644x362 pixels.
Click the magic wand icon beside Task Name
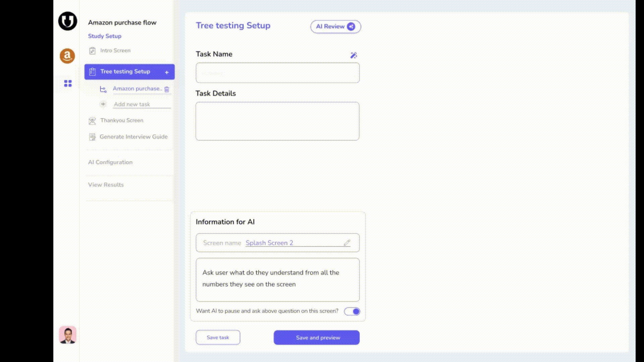pos(354,55)
